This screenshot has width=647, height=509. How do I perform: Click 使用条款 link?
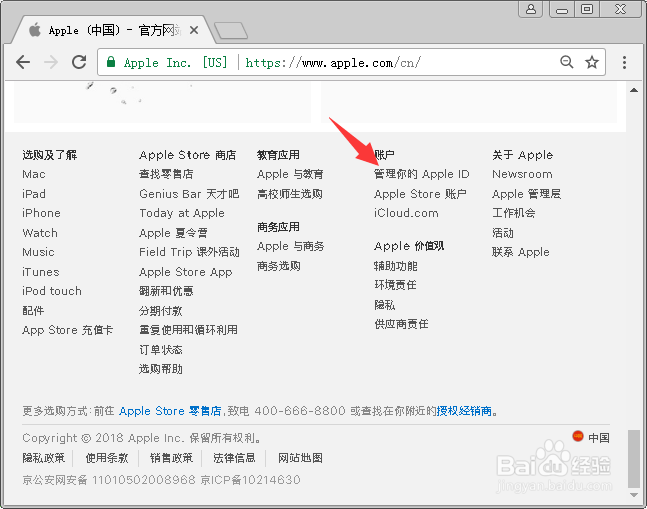tap(107, 458)
